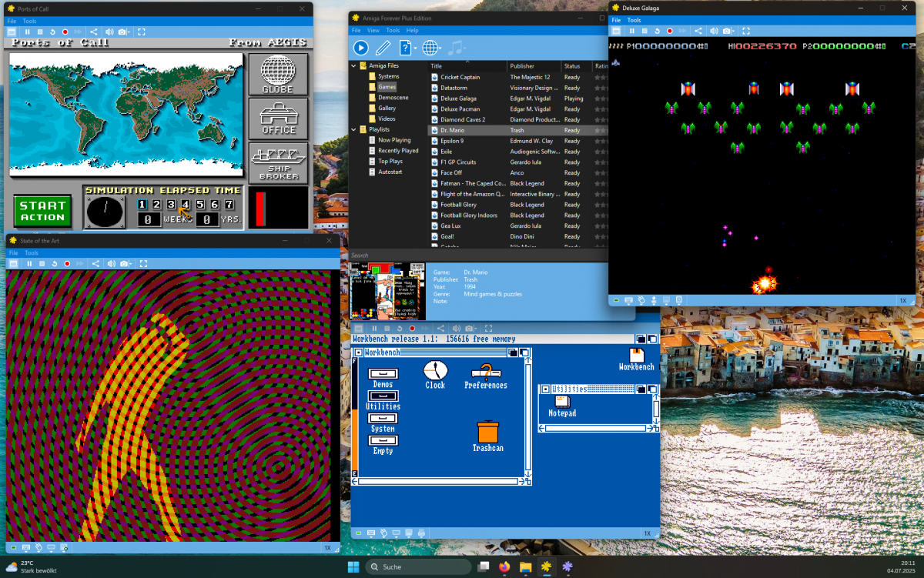Collapse the Playlists tree node

click(x=354, y=129)
